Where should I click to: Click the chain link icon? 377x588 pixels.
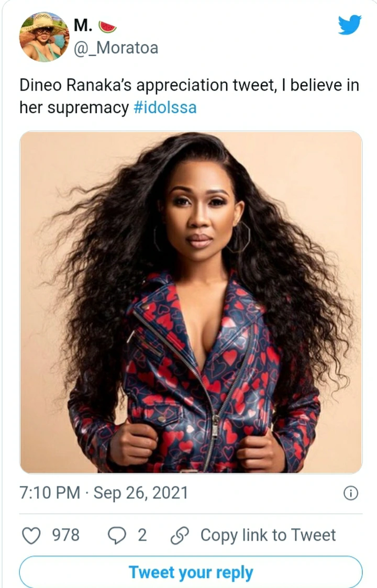(180, 535)
